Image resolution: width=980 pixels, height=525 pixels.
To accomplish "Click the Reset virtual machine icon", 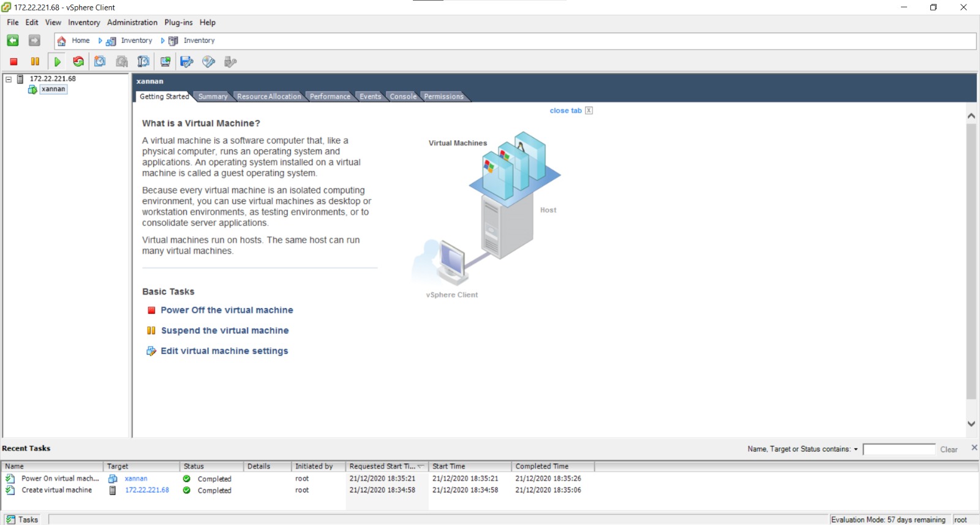I will [x=78, y=61].
